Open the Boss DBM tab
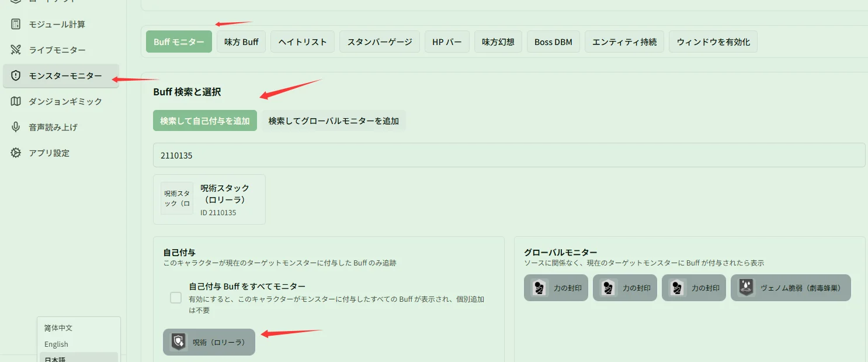Screen dimensions: 868x362 [x=553, y=42]
